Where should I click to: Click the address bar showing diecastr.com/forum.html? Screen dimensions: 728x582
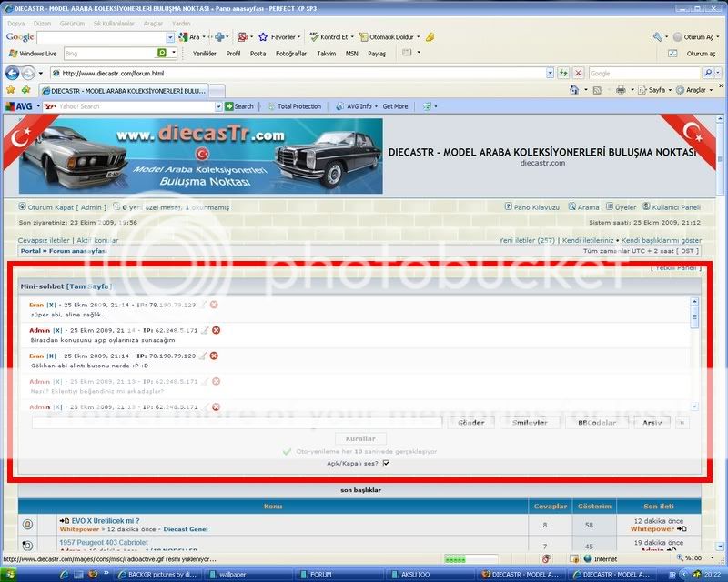298,73
